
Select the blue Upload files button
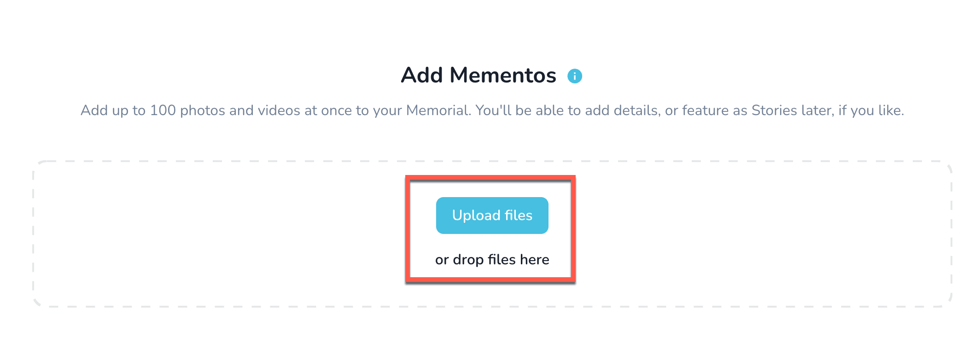(492, 215)
